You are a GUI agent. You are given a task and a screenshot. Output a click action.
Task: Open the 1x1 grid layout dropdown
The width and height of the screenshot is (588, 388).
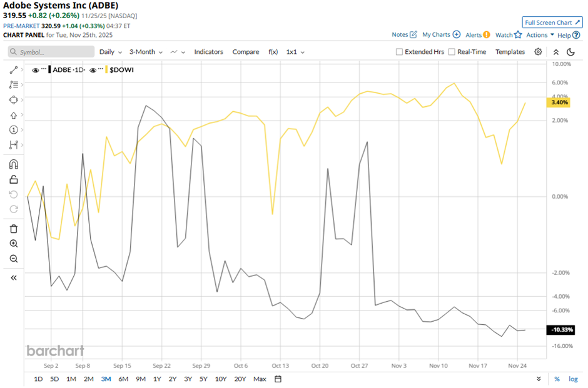pos(295,52)
